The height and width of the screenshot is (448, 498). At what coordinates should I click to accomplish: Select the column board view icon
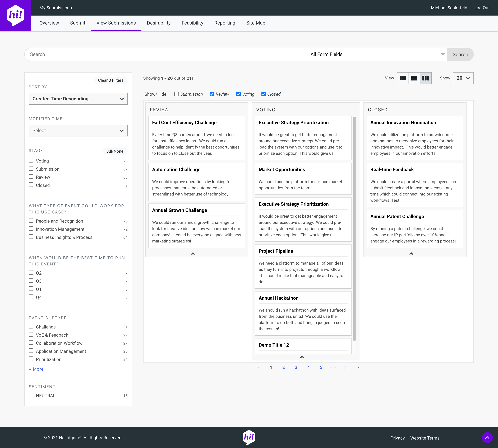[426, 78]
